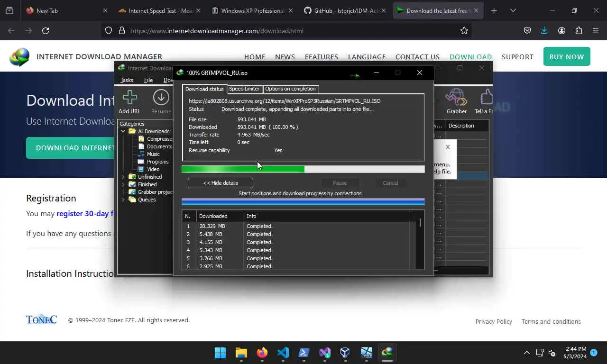Open VirtualBox from the taskbar
The height and width of the screenshot is (364, 607).
(x=345, y=353)
